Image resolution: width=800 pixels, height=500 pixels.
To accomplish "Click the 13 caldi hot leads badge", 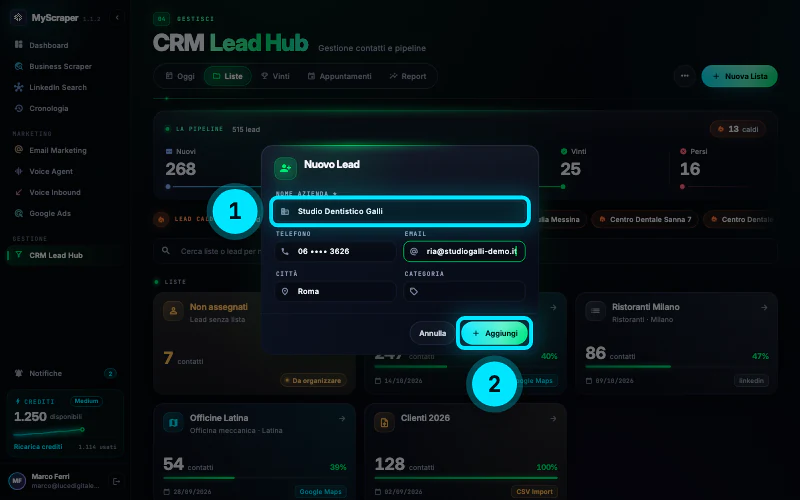I will 738,129.
